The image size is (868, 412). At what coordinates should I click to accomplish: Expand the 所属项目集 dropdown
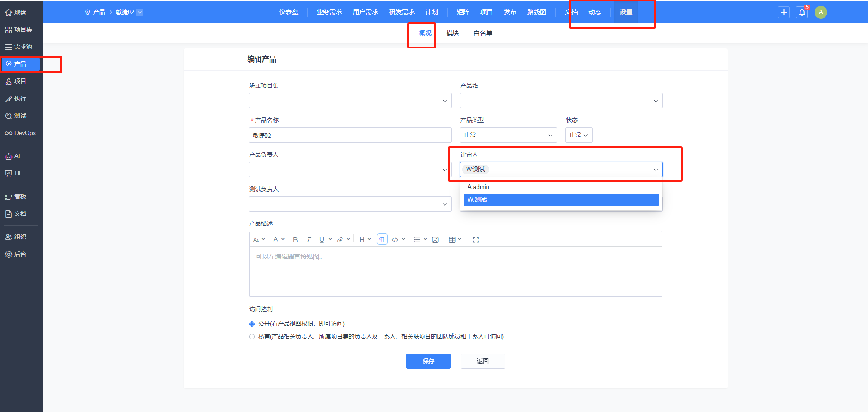point(350,101)
